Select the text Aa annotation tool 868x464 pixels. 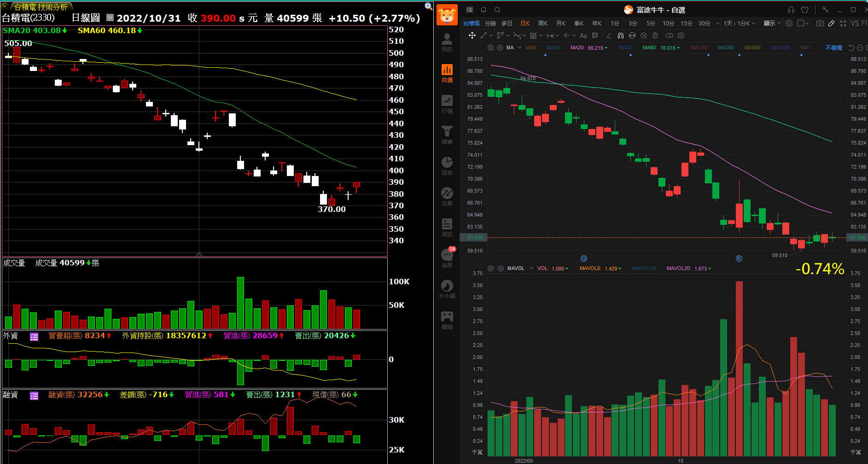click(x=583, y=35)
